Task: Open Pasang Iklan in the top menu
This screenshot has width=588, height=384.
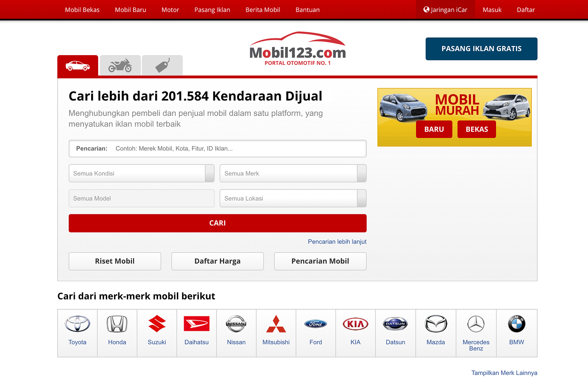Action: click(x=212, y=10)
